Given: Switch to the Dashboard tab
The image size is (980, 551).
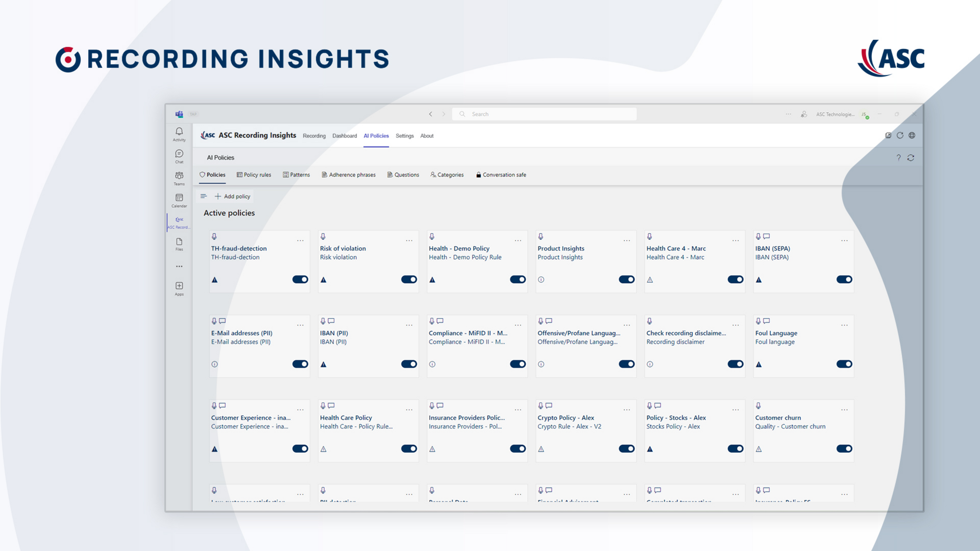Looking at the screenshot, I should pyautogui.click(x=344, y=136).
